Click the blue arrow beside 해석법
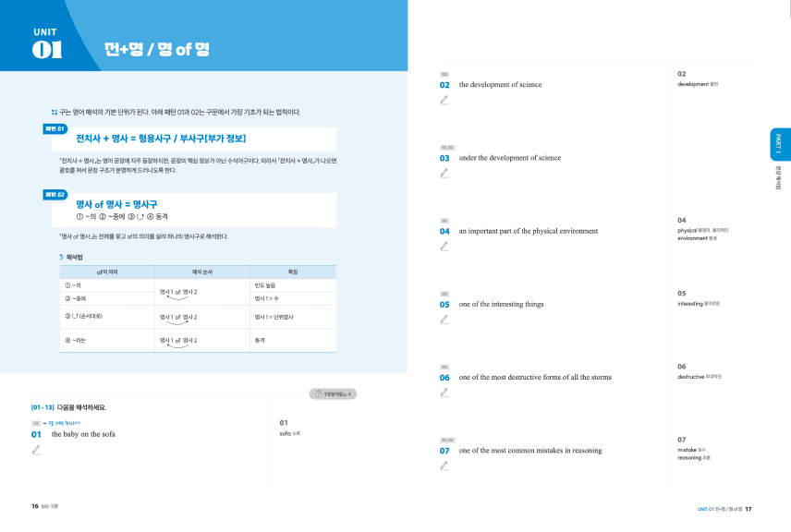 click(62, 257)
